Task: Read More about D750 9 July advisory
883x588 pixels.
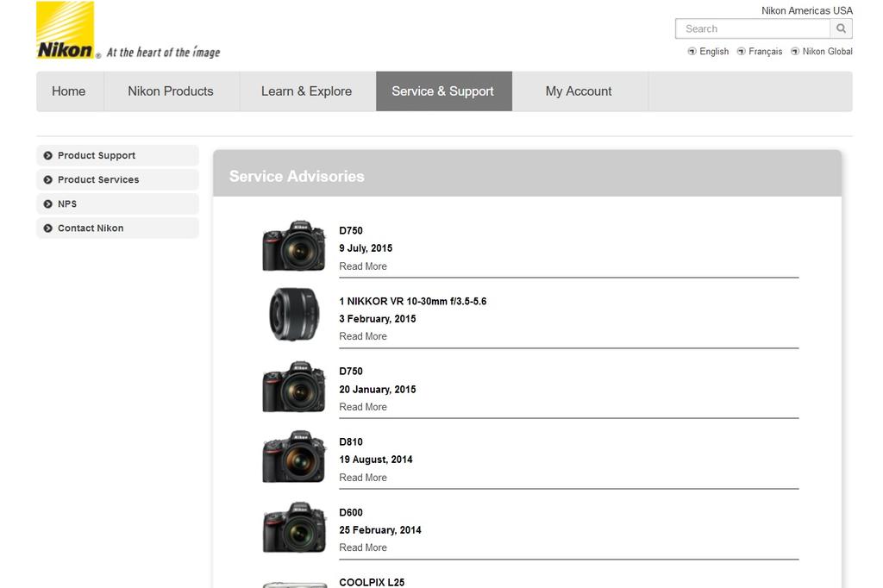Action: click(x=363, y=266)
